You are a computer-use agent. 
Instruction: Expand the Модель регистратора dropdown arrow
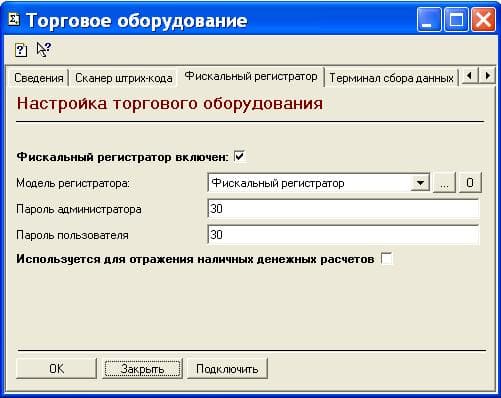click(x=420, y=183)
